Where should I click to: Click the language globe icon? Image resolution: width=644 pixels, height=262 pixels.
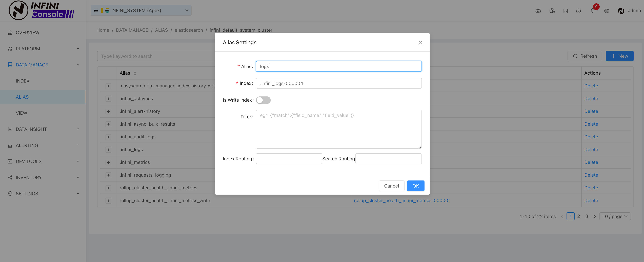coord(607,11)
